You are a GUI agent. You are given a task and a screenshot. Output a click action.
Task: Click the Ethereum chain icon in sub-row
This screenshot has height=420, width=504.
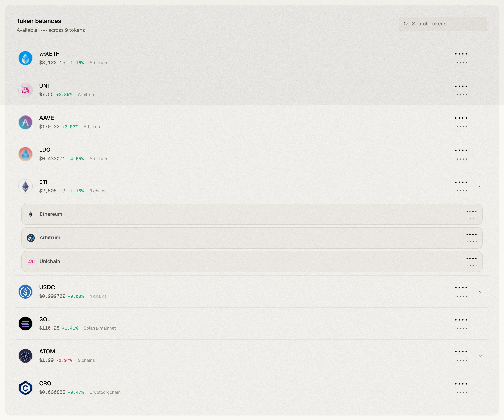tap(31, 214)
